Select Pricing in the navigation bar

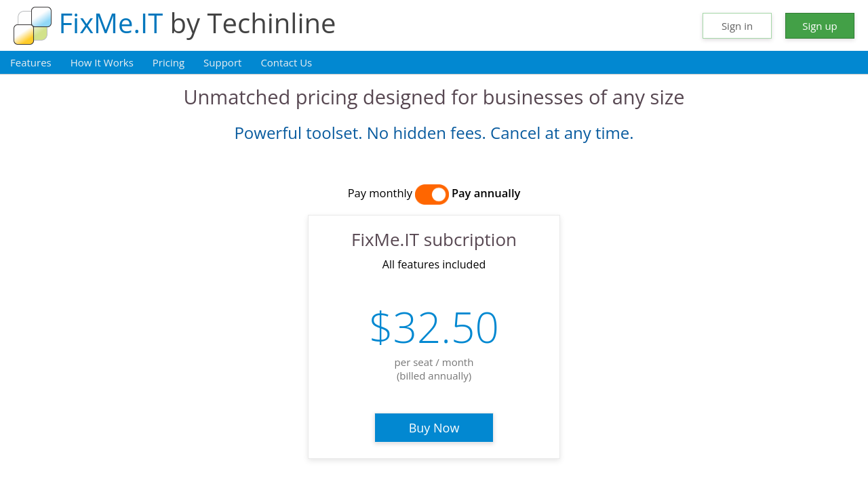[x=168, y=63]
